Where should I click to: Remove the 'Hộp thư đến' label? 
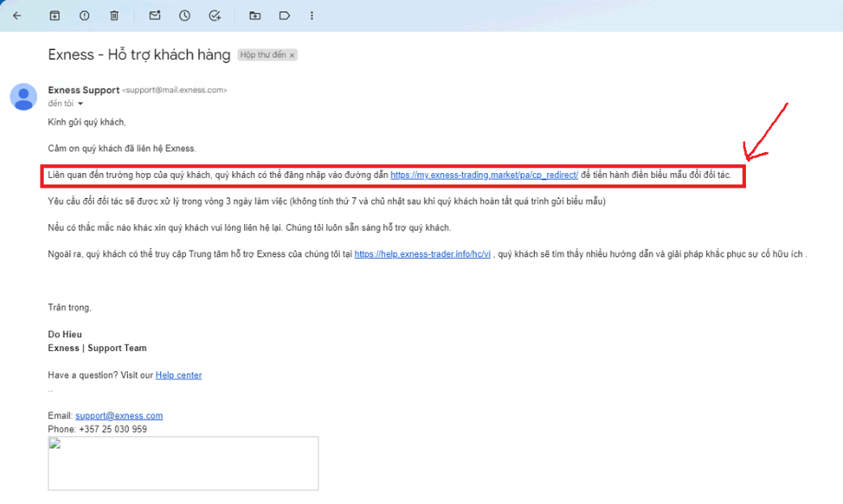tap(292, 55)
